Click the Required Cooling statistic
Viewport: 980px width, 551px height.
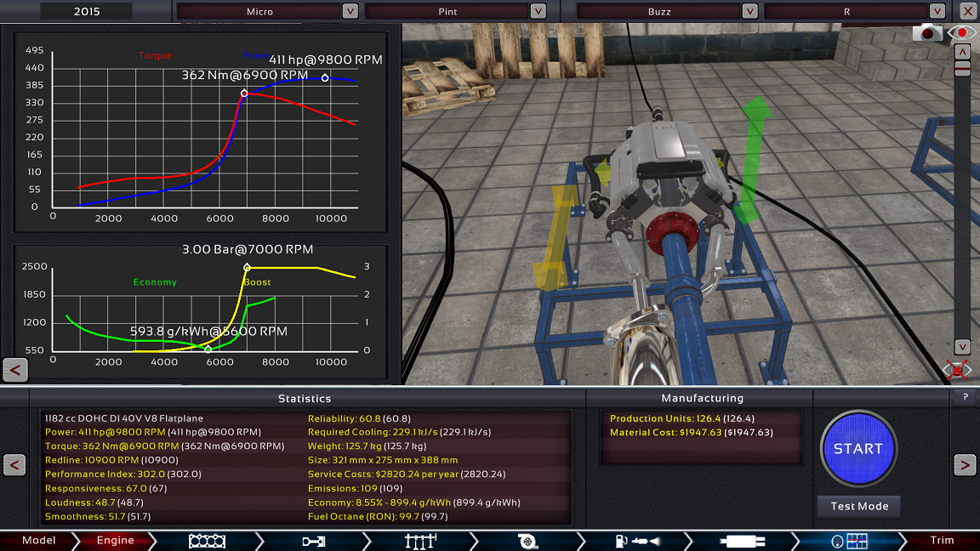click(x=399, y=432)
